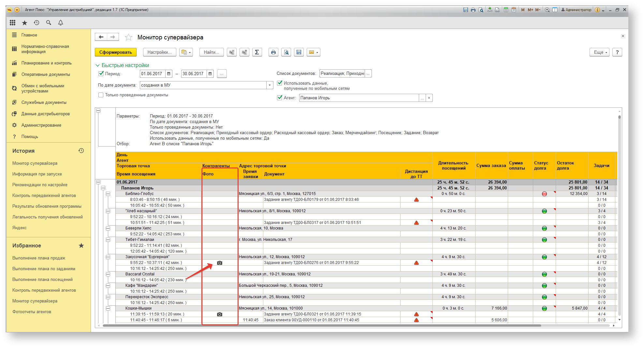Click the Sigma sum icon

point(257,52)
